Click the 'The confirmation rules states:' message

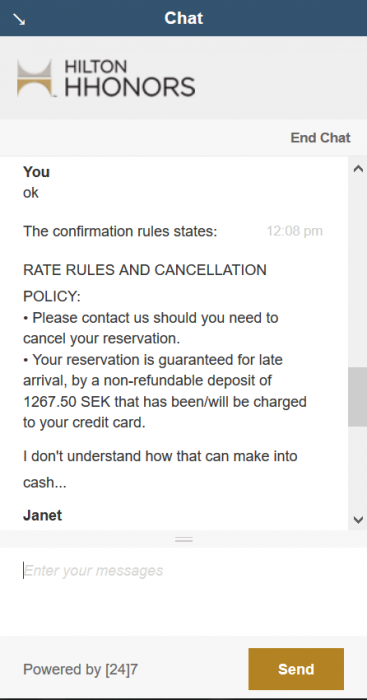120,232
